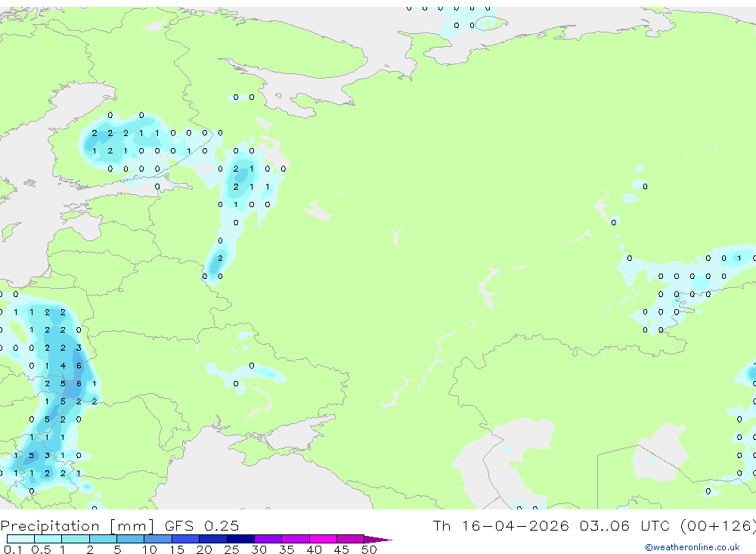Select legend swatch between 20 and 25
The image size is (756, 554).
[212, 539]
